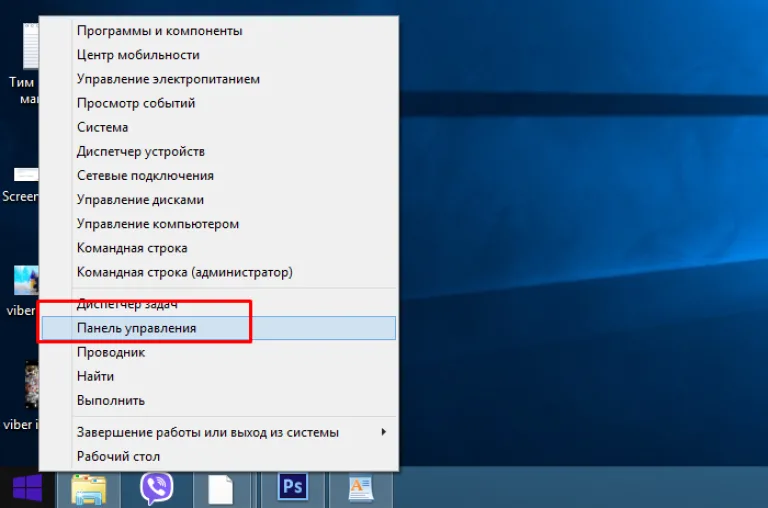This screenshot has width=768, height=508.
Task: Open Управление компьютером
Action: click(x=218, y=224)
